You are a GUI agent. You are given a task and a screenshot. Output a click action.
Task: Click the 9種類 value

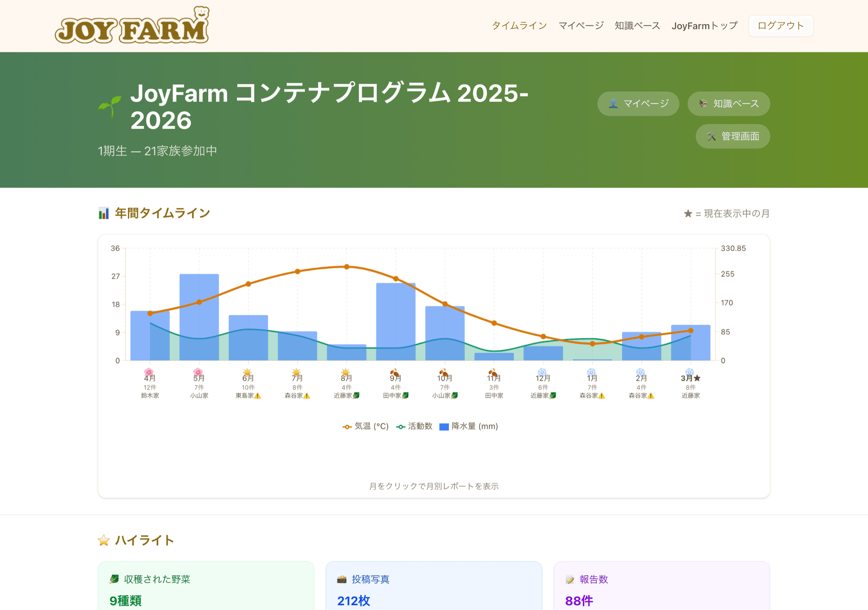coord(125,601)
